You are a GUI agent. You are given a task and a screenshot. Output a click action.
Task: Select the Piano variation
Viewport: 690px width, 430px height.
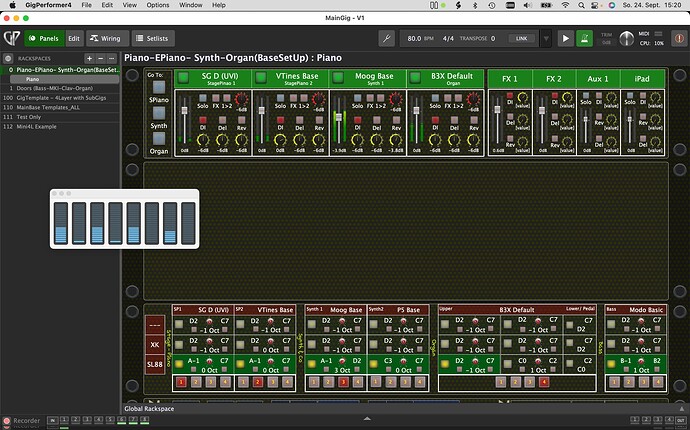[64, 79]
